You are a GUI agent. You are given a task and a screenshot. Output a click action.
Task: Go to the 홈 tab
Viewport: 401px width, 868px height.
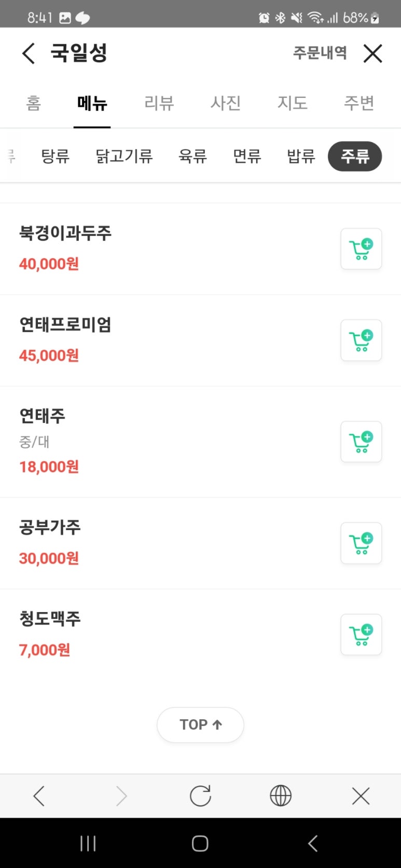click(33, 103)
